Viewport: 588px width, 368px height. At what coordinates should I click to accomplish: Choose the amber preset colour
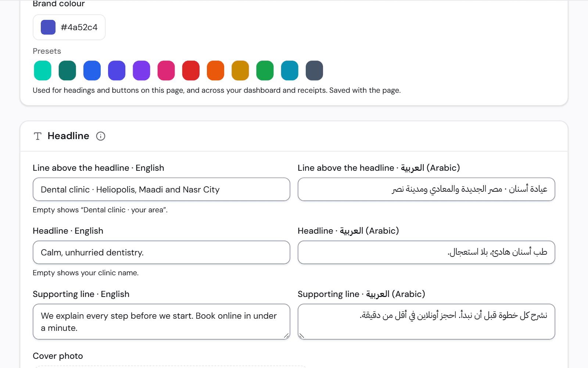pyautogui.click(x=240, y=70)
